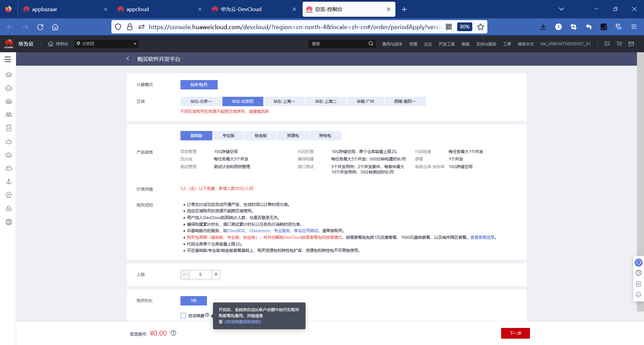Select region 华东-上海一

point(284,101)
